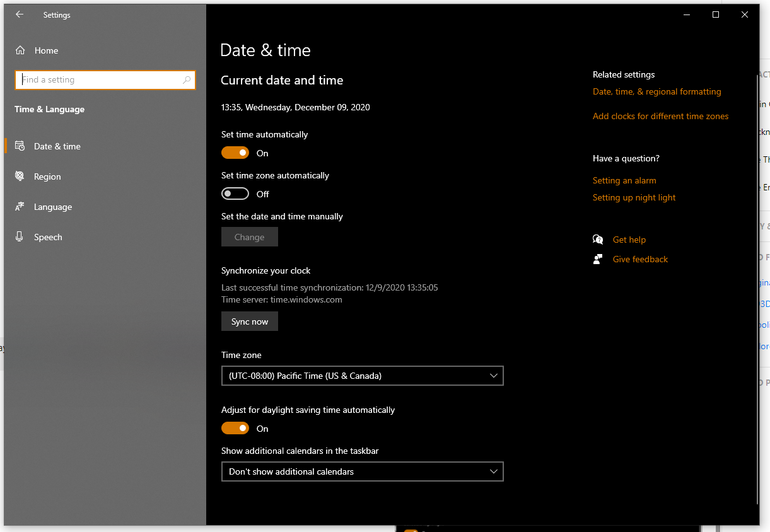This screenshot has width=770, height=532.
Task: Open Date, time, & regional formatting link
Action: point(656,91)
